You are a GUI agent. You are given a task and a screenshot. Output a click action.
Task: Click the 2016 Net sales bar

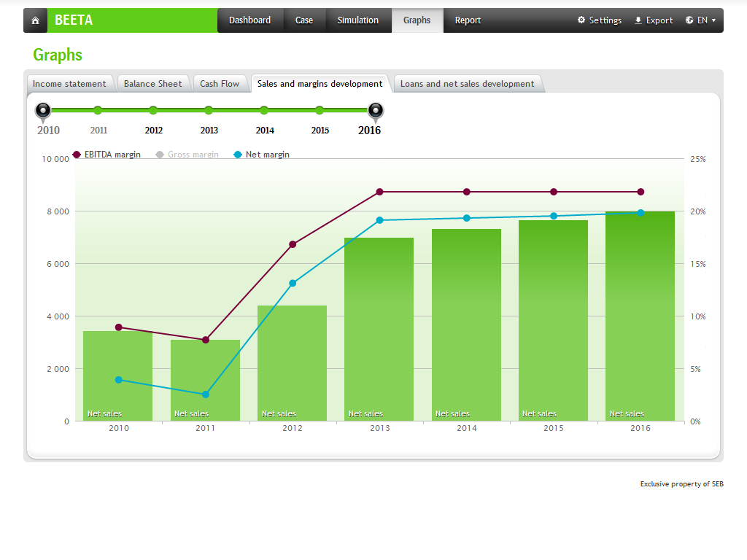[x=640, y=321]
